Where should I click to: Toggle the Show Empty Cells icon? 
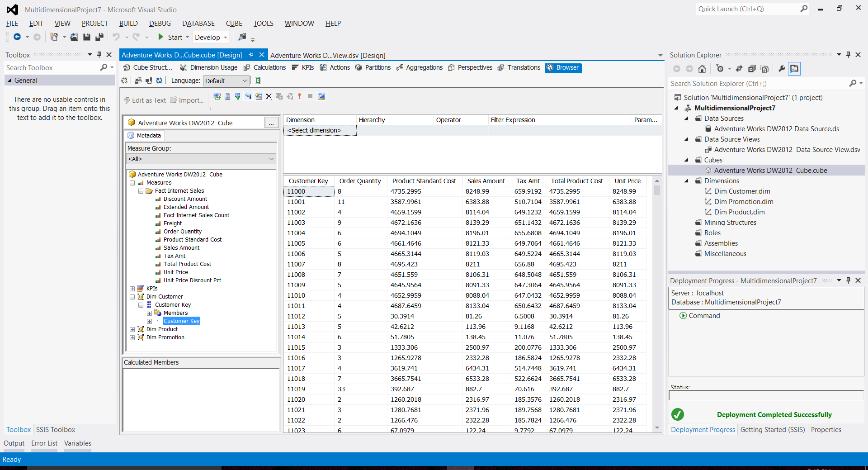pos(238,96)
